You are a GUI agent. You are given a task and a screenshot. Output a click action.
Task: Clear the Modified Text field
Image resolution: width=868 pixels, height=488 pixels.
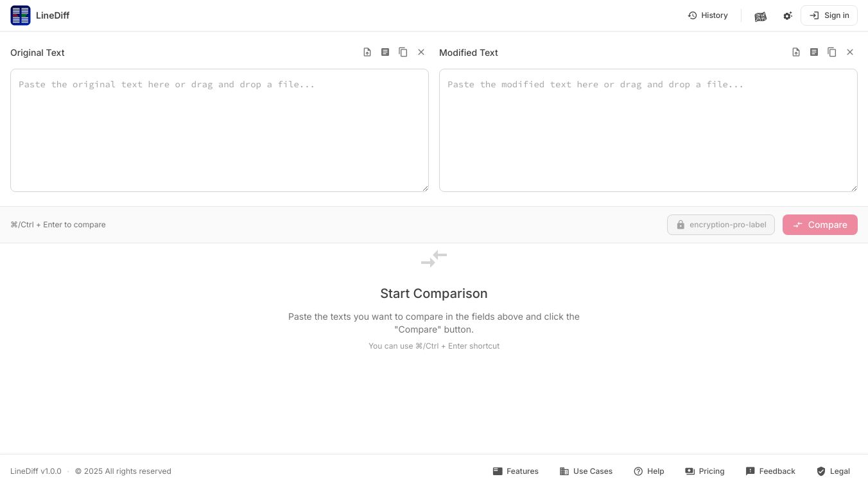point(850,52)
